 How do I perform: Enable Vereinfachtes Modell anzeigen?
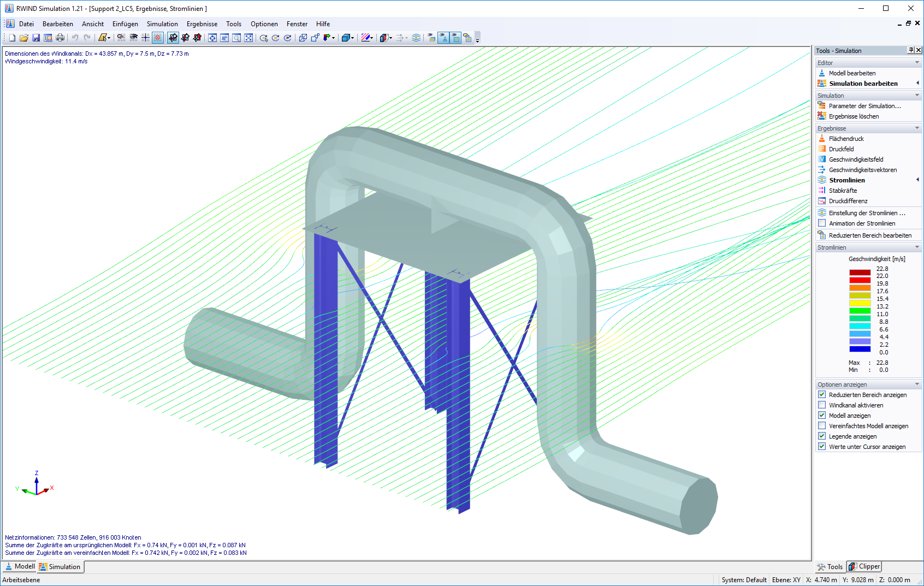click(x=822, y=425)
